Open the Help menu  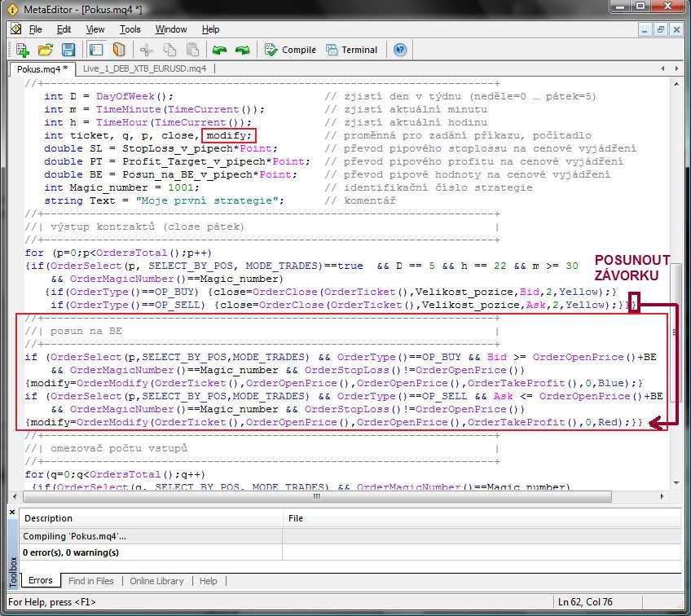tap(211, 29)
